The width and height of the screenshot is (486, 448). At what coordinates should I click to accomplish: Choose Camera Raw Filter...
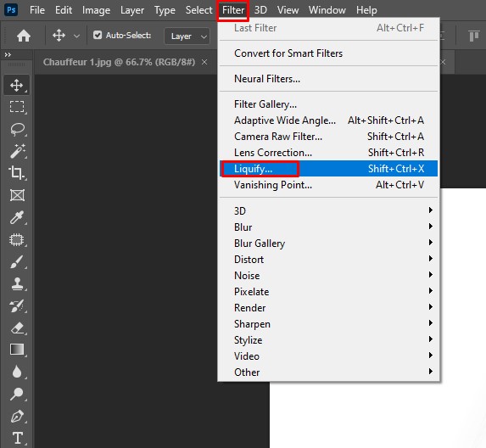click(x=328, y=137)
